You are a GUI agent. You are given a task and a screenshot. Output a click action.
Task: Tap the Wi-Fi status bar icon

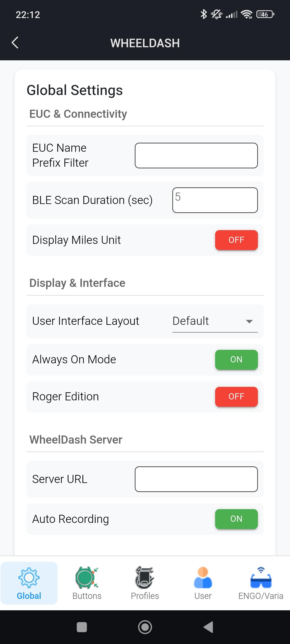pos(246,14)
